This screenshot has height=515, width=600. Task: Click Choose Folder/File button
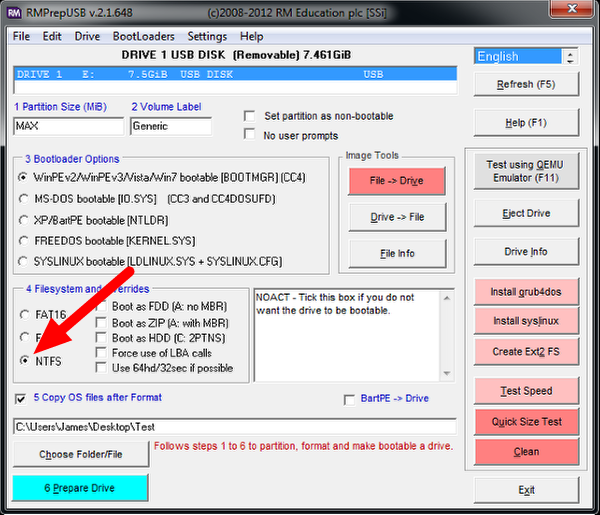coord(81,454)
